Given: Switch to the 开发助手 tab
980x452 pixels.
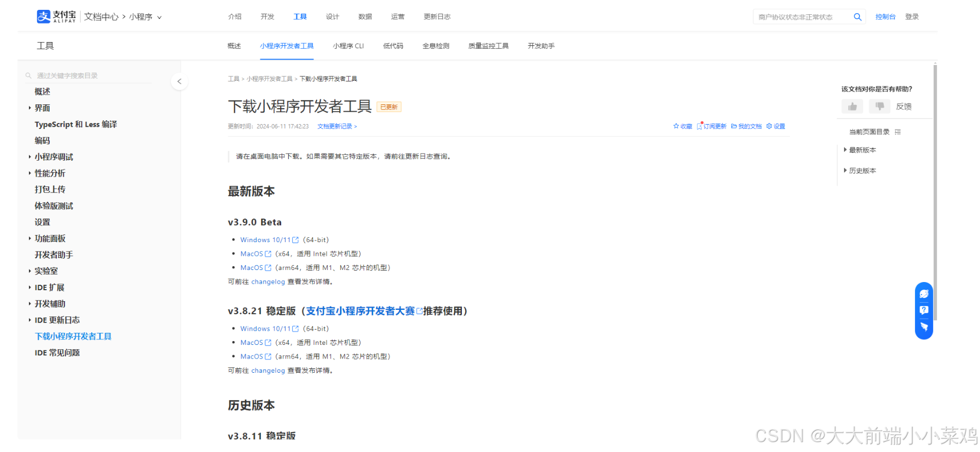Looking at the screenshot, I should click(541, 46).
